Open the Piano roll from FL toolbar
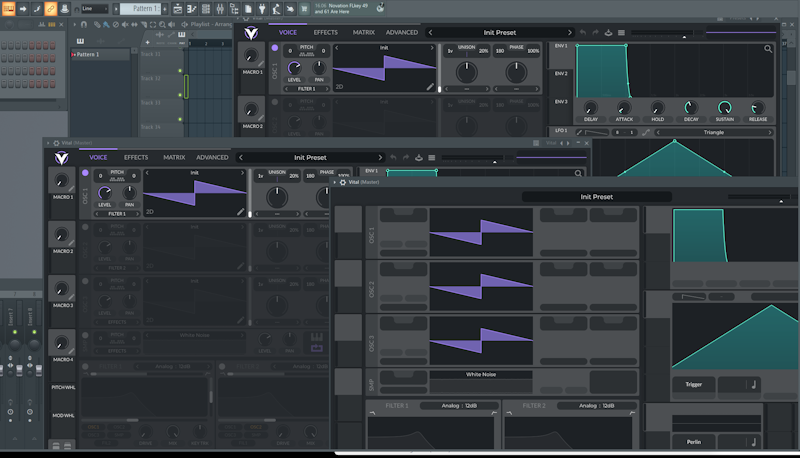 [192, 9]
